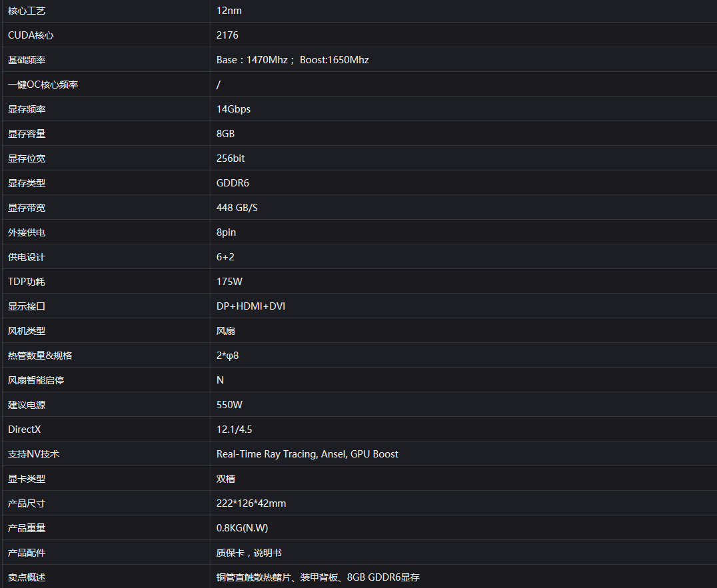Select the 热管数量&规格 row label

tap(40, 356)
